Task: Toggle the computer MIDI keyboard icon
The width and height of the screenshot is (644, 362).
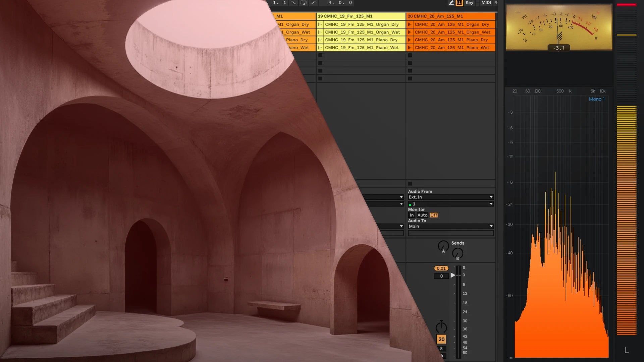Action: (459, 3)
